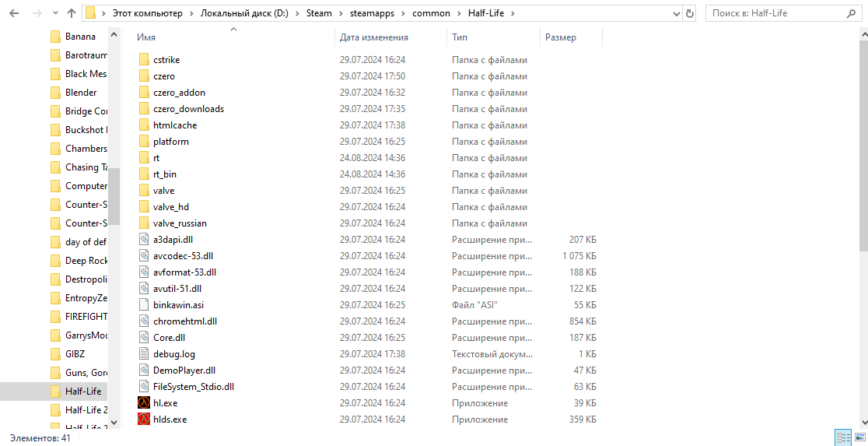Click the rt folder icon
868x446 pixels.
pyautogui.click(x=144, y=158)
